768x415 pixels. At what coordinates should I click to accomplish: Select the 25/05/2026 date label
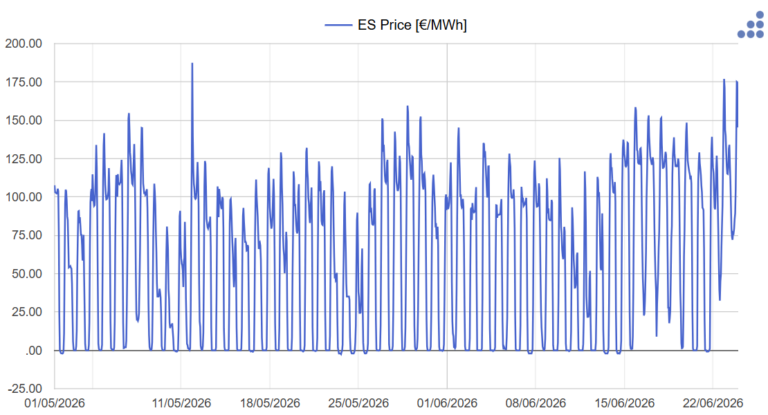[x=359, y=403]
